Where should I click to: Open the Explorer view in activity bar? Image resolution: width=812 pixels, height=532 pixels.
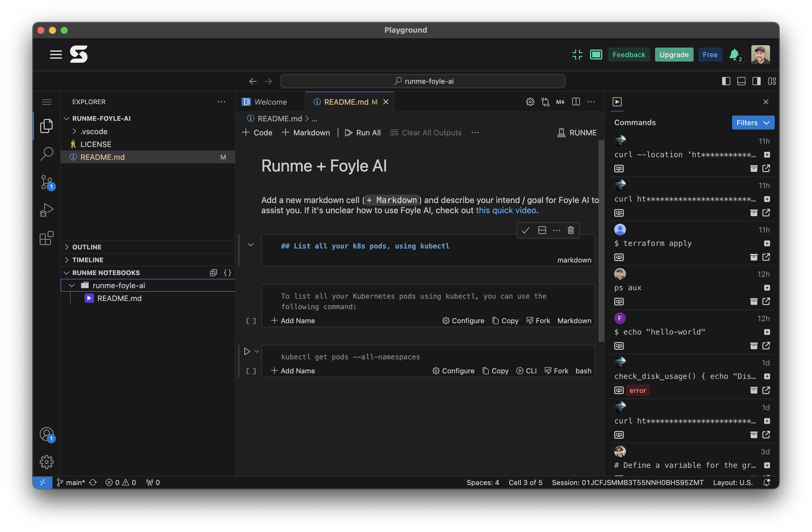(x=46, y=126)
